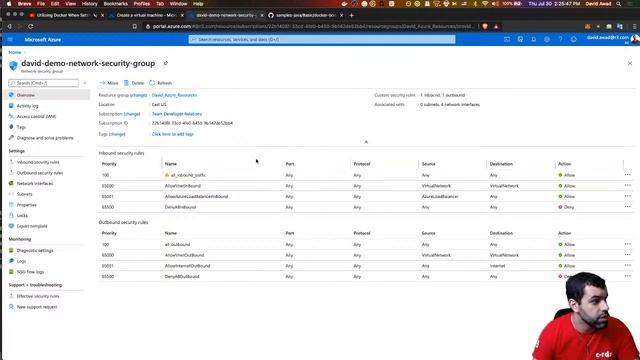The image size is (640, 360).
Task: Open Locks in the sidebar
Action: coord(22,215)
